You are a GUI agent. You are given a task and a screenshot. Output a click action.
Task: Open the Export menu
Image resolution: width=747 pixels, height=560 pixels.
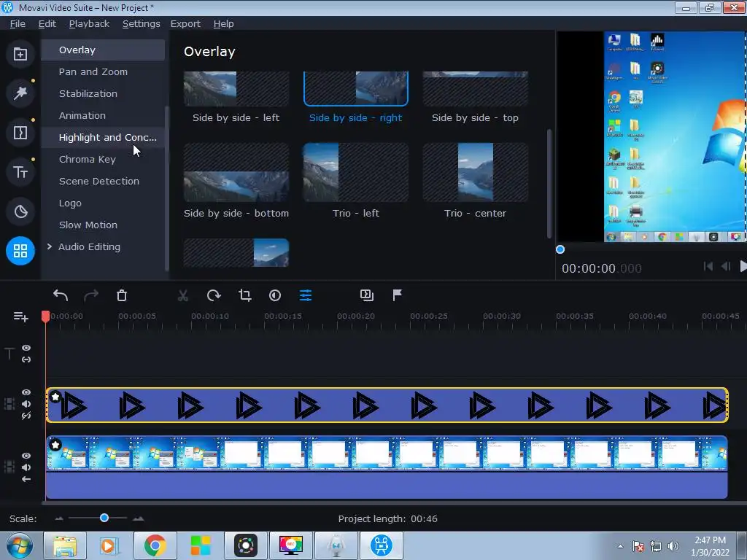pos(185,24)
